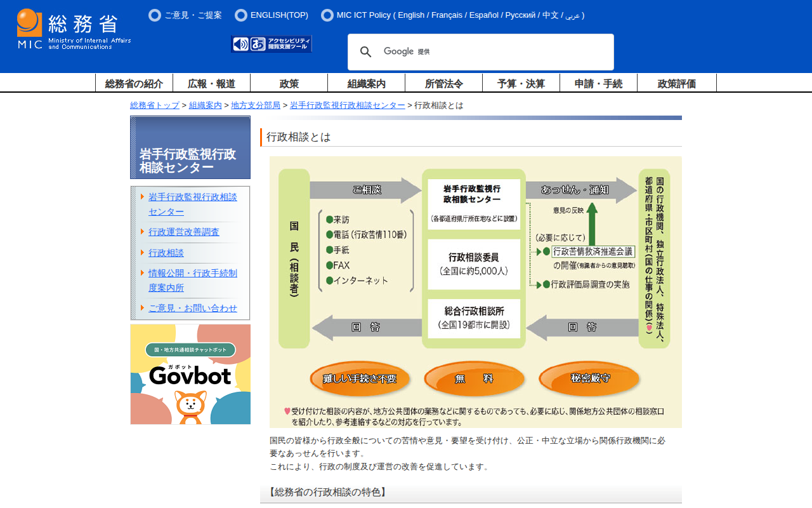Open sidebar link ご意見・お問い合わせ
The width and height of the screenshot is (812, 508).
(193, 308)
